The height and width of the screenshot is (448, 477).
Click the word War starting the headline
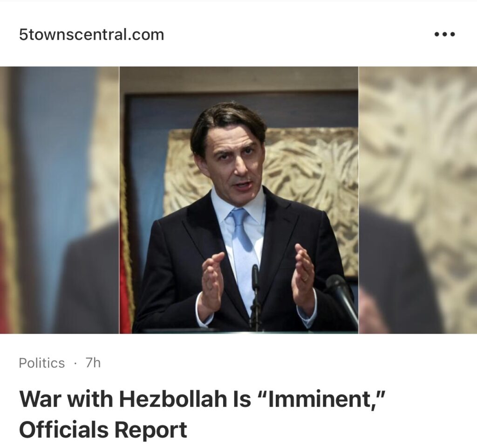tap(41, 399)
